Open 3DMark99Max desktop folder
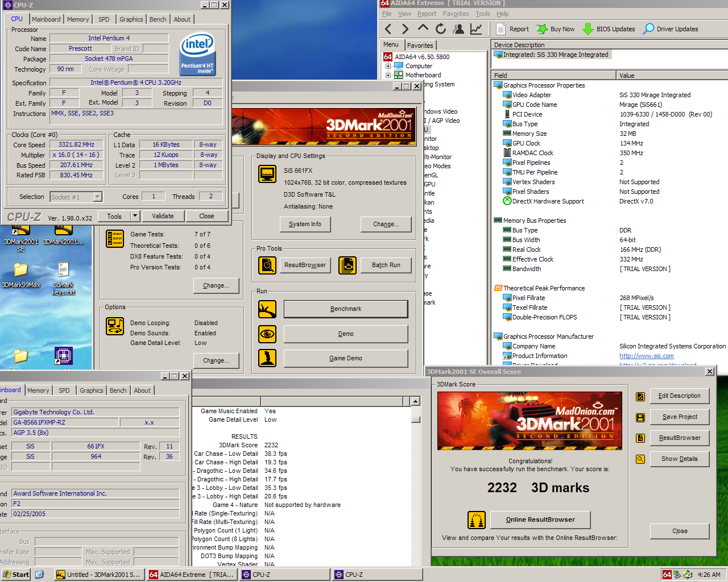This screenshot has width=728, height=582. 21,275
